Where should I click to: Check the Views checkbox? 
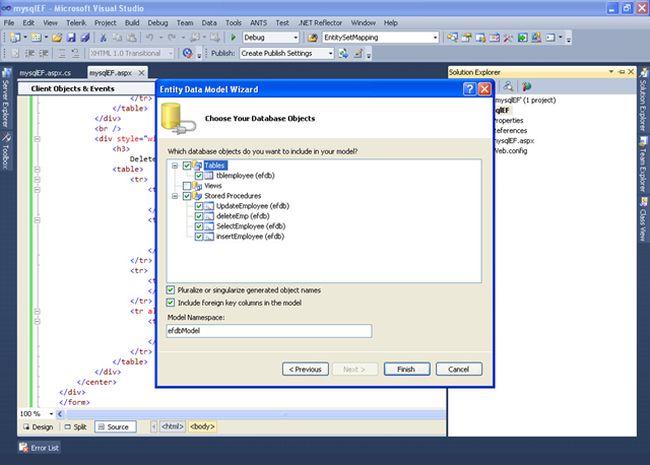pyautogui.click(x=187, y=186)
